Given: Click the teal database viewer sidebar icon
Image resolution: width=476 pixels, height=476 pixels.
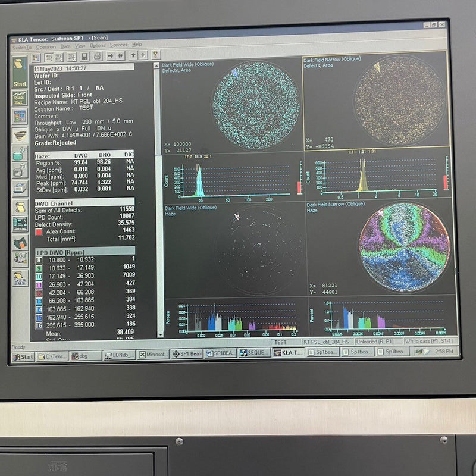Looking at the screenshot, I should pyautogui.click(x=20, y=154).
